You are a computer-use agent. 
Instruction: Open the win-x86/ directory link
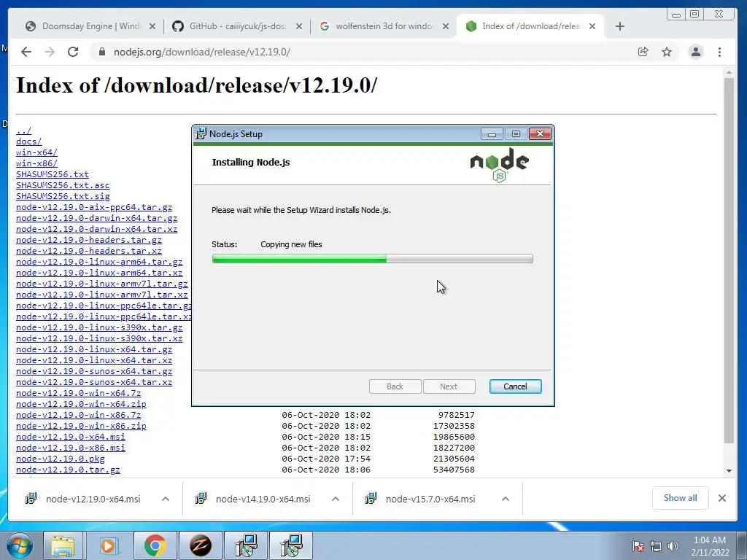tap(36, 163)
